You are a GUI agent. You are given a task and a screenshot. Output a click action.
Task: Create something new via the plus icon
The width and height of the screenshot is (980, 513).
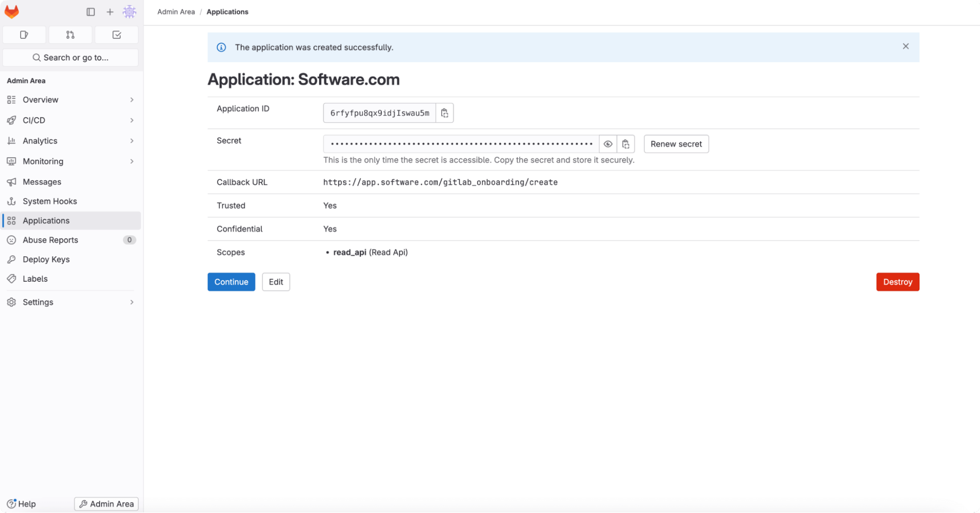click(x=109, y=12)
